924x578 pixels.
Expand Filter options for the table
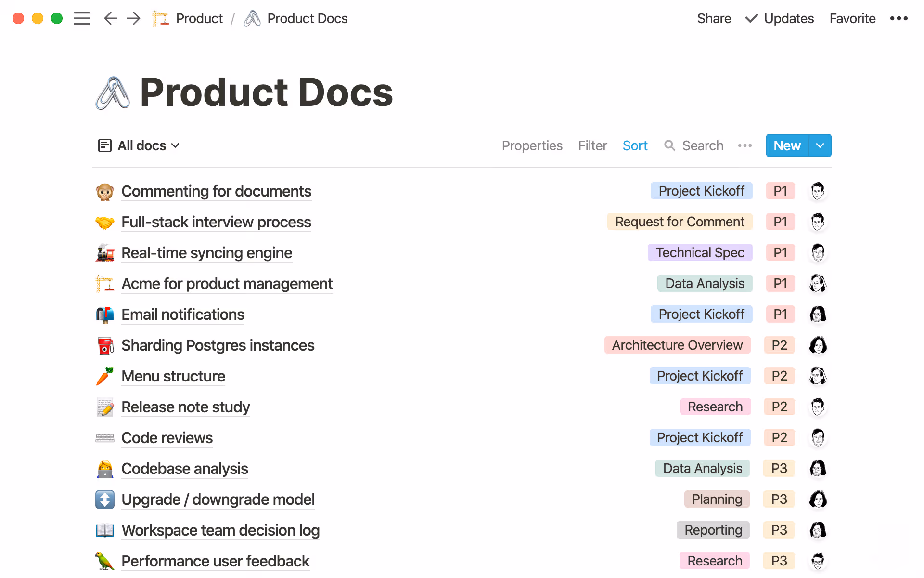coord(592,145)
